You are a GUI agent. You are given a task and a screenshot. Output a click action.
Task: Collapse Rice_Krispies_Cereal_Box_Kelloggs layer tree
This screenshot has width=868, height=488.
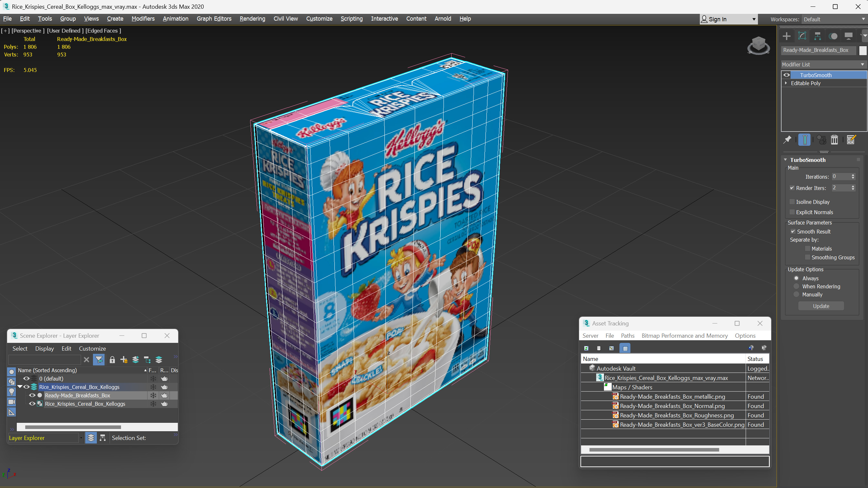click(20, 387)
